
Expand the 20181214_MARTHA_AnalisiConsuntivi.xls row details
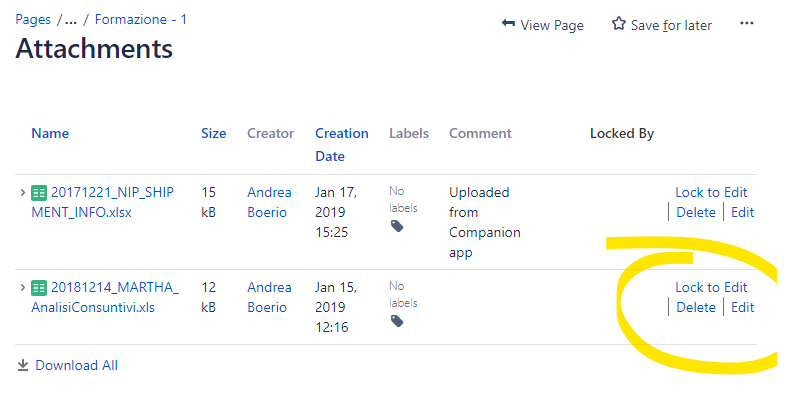pos(23,288)
